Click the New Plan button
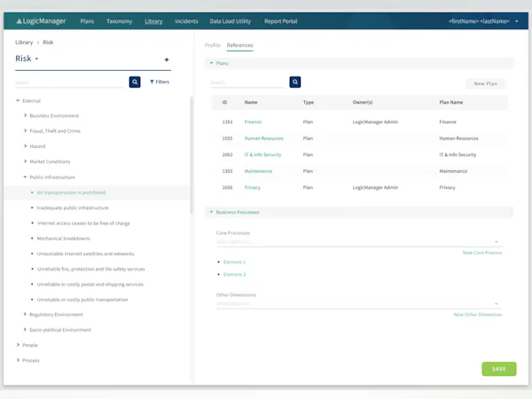Image resolution: width=532 pixels, height=399 pixels. 486,83
